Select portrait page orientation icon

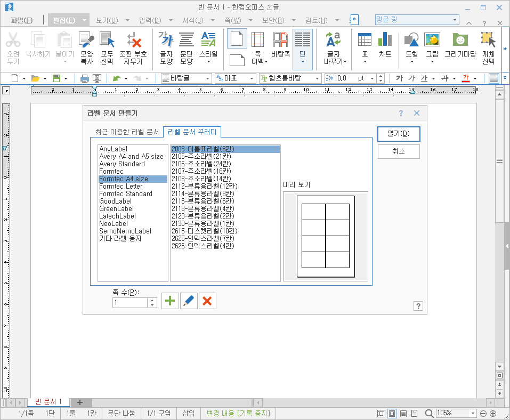237,38
